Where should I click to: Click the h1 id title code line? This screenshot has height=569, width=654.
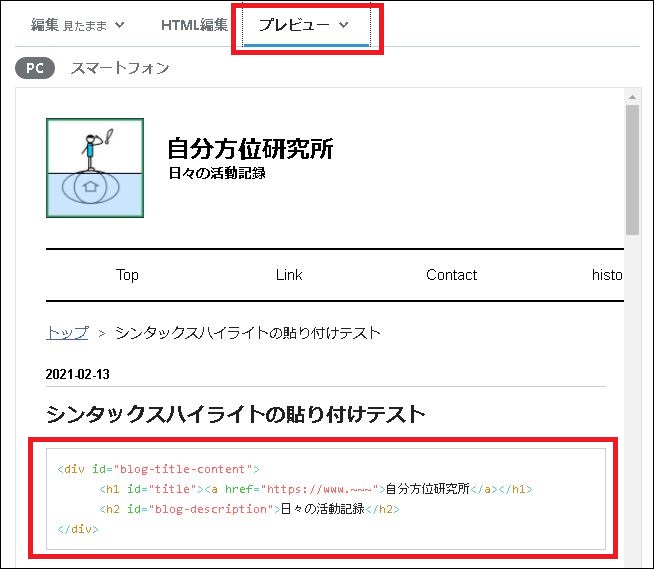[x=316, y=489]
